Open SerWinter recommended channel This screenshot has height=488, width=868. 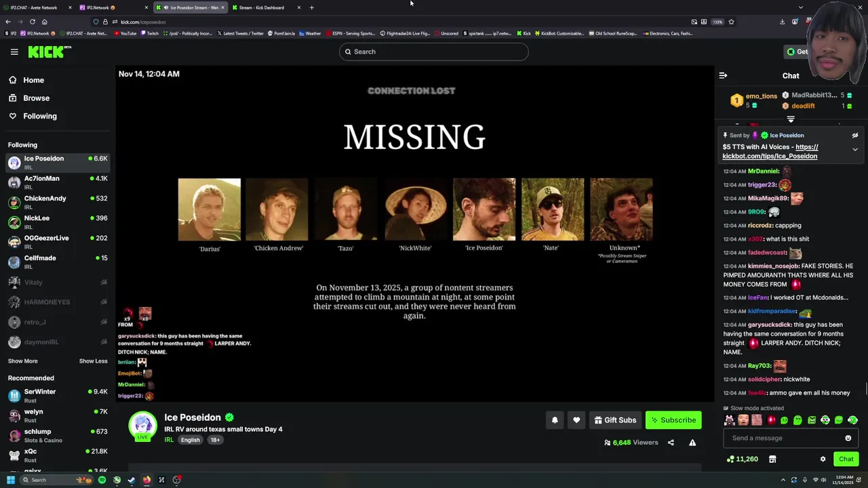[58, 395]
